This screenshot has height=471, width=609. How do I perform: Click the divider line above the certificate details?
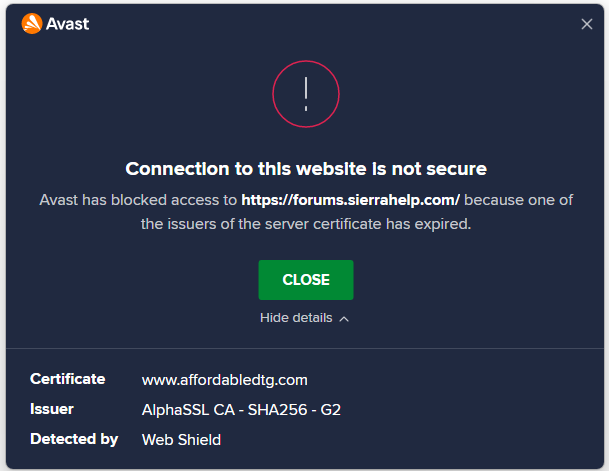pyautogui.click(x=305, y=348)
